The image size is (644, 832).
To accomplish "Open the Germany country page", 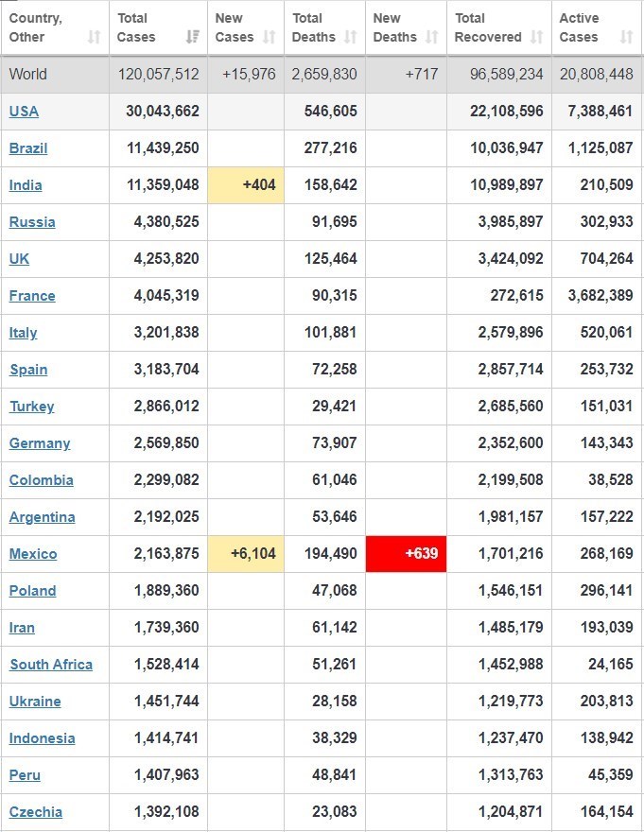I will pyautogui.click(x=40, y=443).
